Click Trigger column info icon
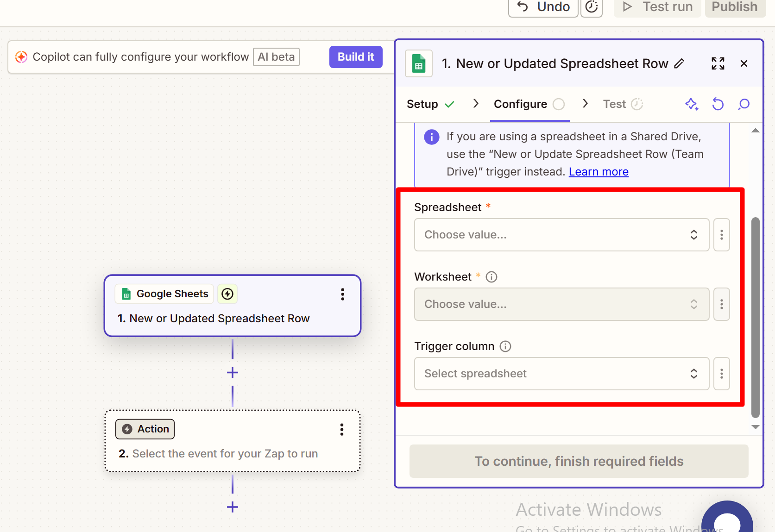 click(505, 346)
